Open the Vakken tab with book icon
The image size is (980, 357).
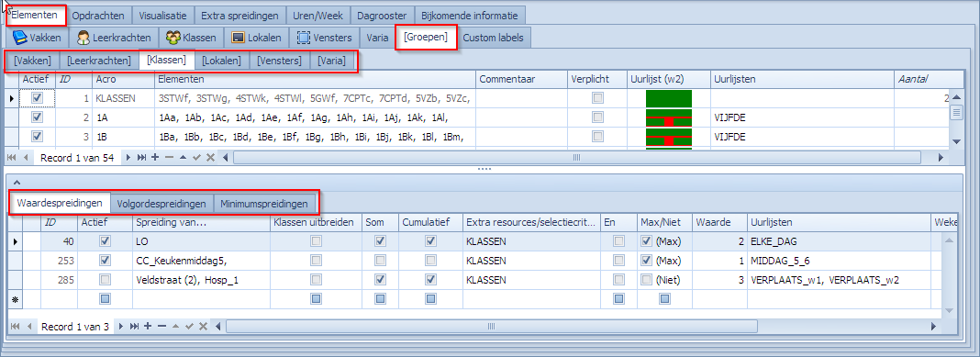point(37,38)
